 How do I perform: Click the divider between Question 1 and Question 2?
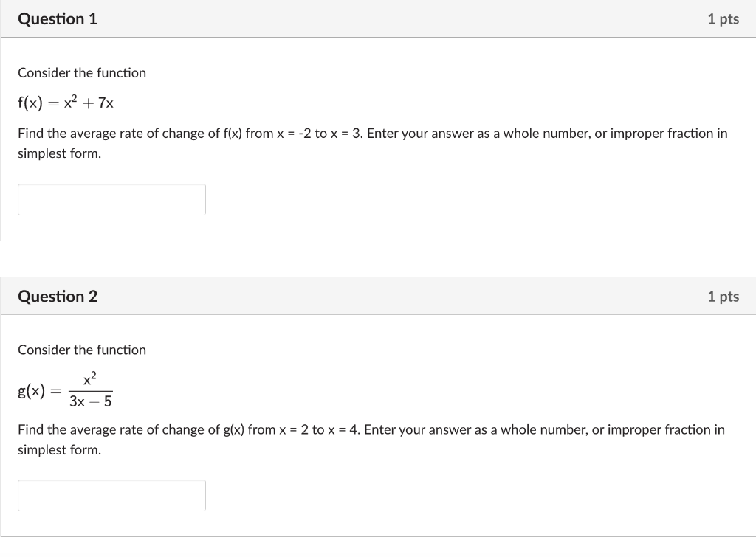tap(378, 258)
